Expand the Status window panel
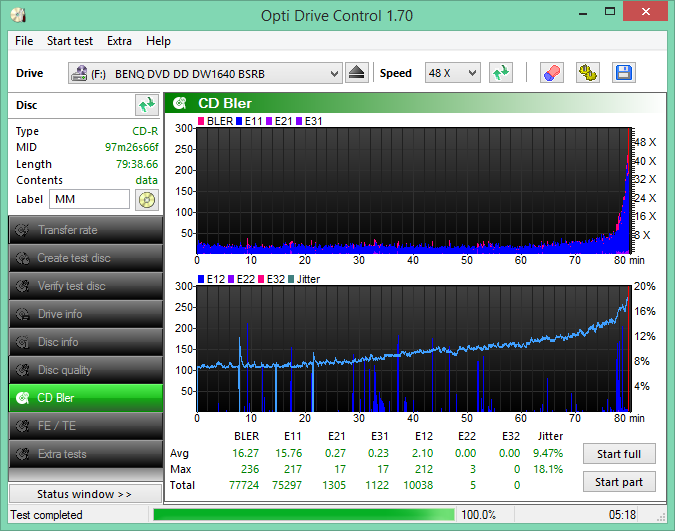 pos(85,494)
